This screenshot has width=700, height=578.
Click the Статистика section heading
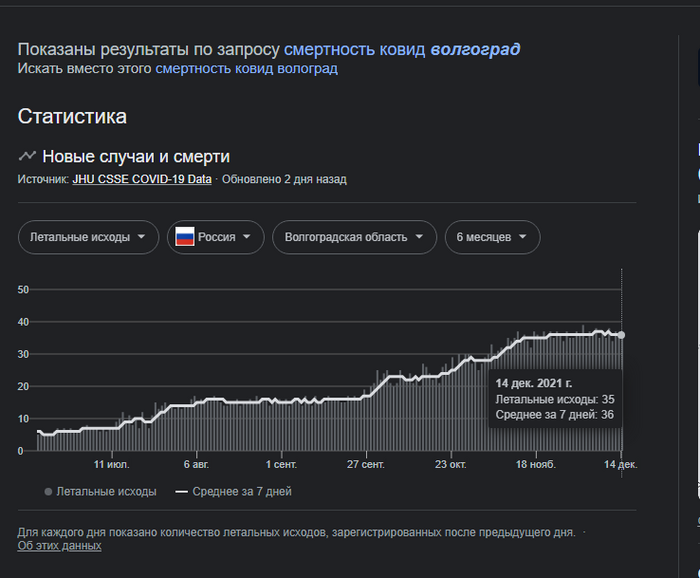(x=72, y=116)
